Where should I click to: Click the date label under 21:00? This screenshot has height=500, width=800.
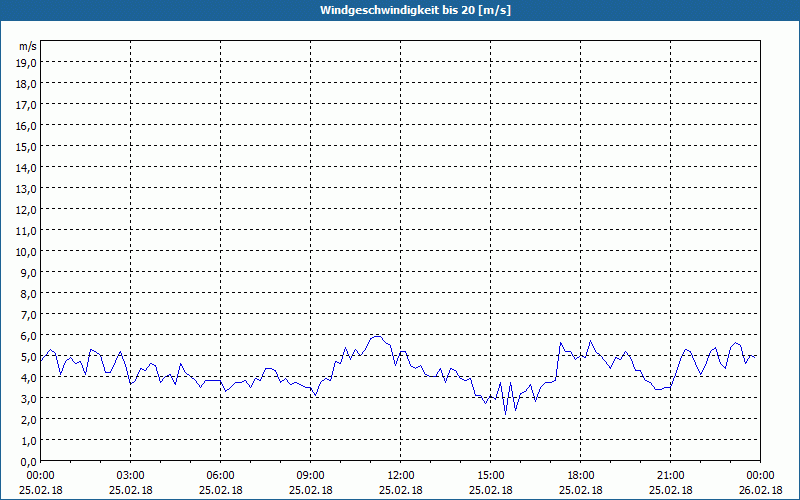coord(670,490)
